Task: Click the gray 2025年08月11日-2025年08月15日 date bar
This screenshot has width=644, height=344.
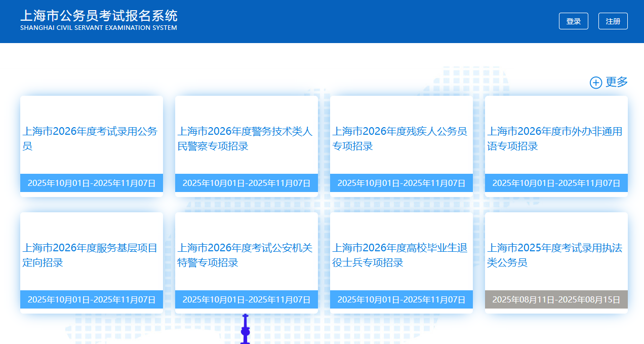Action: [556, 299]
